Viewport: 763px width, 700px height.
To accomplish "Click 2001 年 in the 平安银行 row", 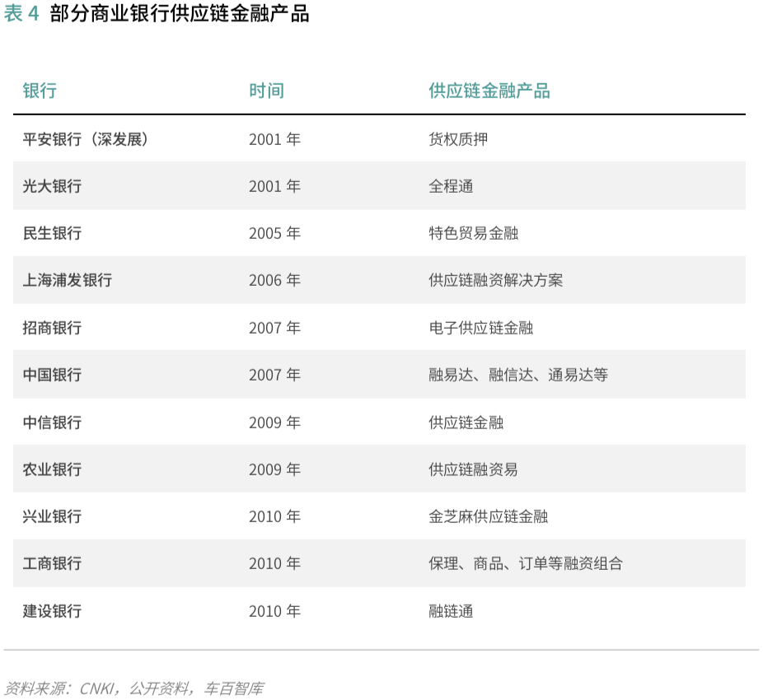I will pos(275,140).
